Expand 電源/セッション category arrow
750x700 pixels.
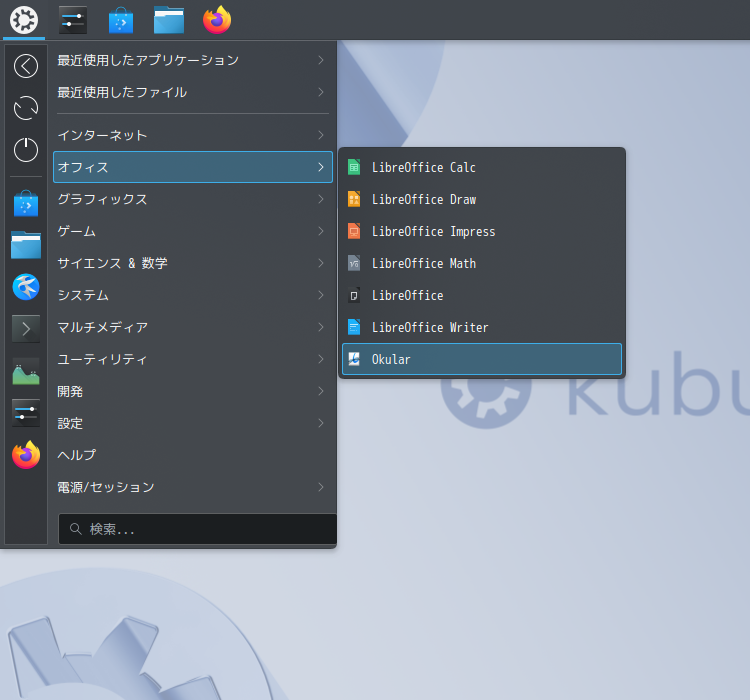point(321,487)
